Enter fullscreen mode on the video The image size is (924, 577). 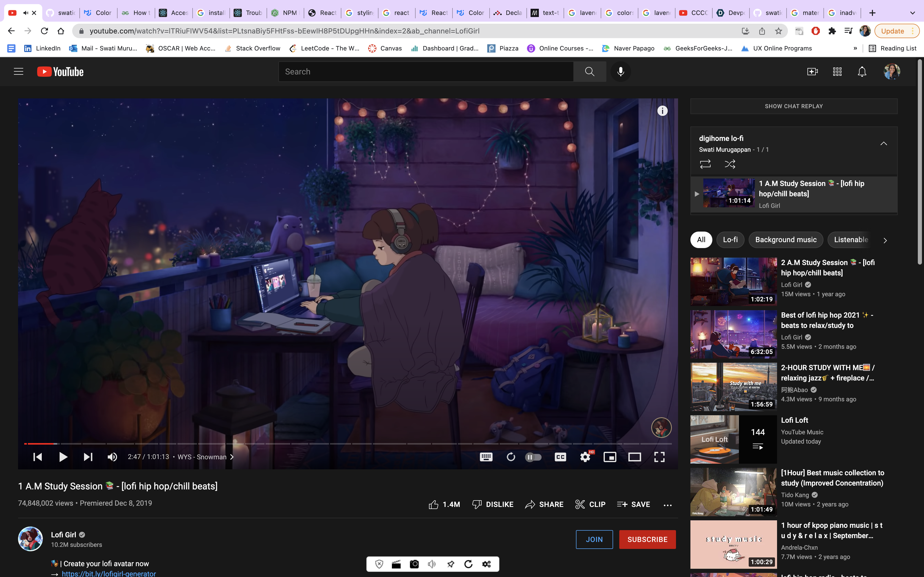tap(659, 457)
